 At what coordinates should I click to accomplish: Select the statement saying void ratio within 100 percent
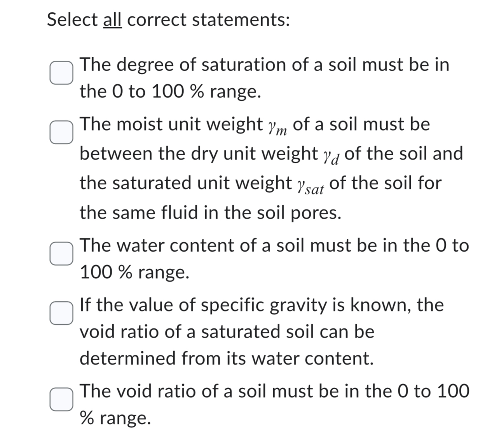pos(62,398)
